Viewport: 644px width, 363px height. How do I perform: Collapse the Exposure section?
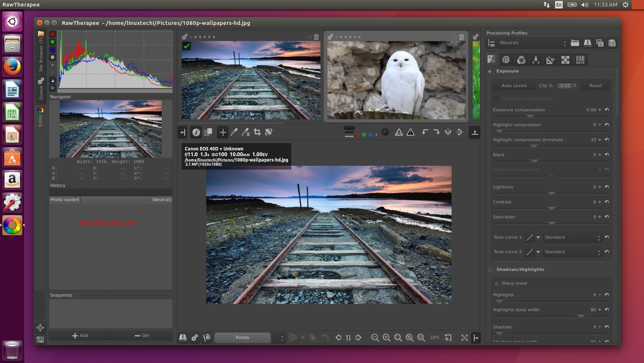490,71
